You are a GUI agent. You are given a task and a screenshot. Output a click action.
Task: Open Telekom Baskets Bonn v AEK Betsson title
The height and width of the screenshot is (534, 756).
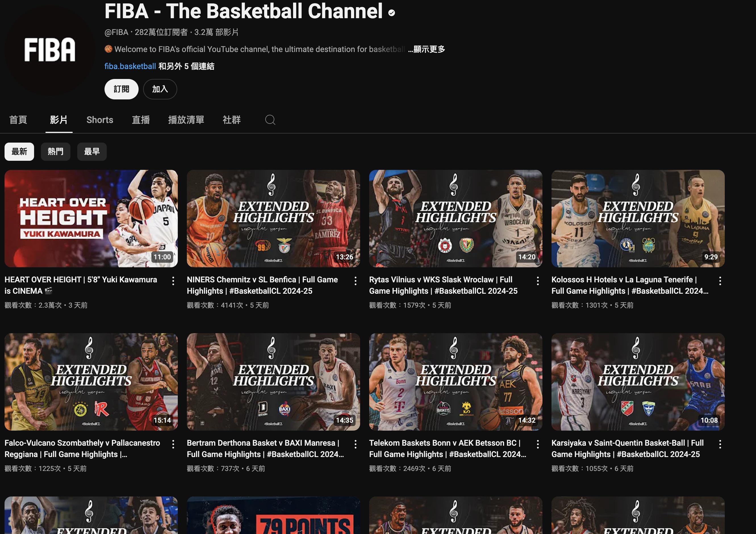[x=448, y=449]
